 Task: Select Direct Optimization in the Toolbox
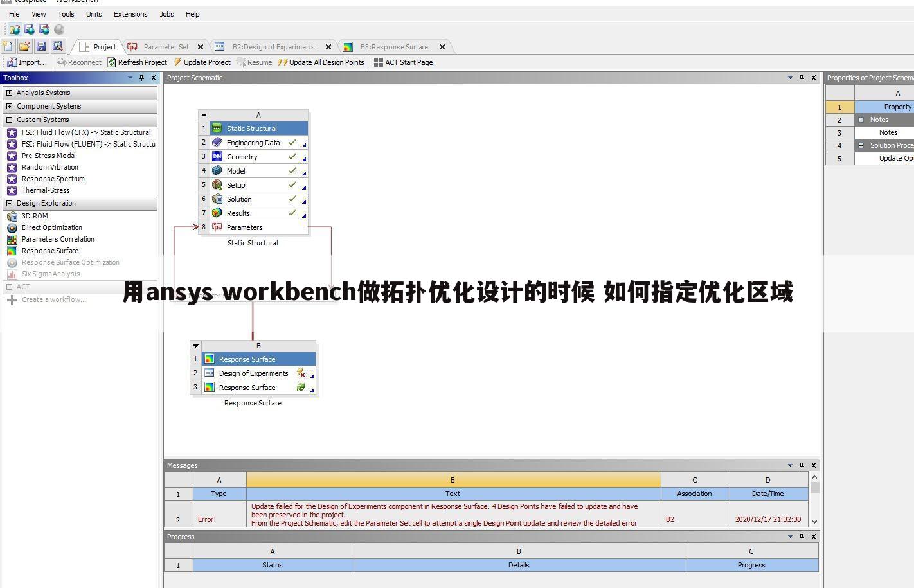click(x=51, y=227)
